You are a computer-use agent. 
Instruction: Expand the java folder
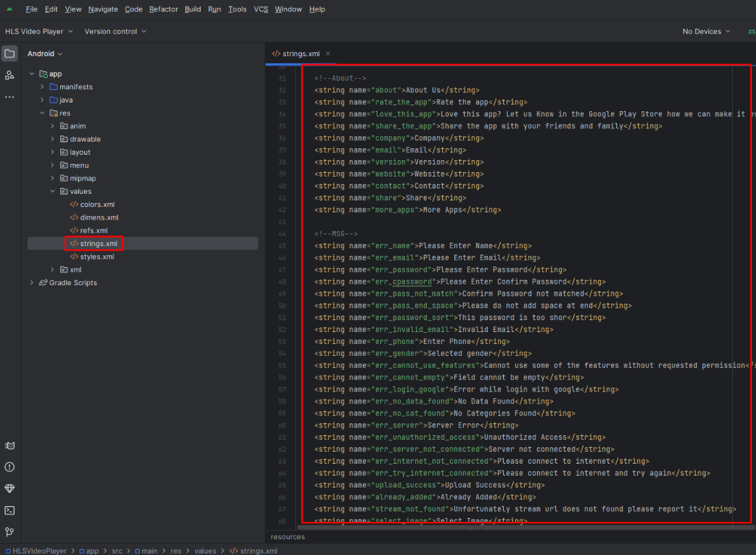tap(42, 100)
